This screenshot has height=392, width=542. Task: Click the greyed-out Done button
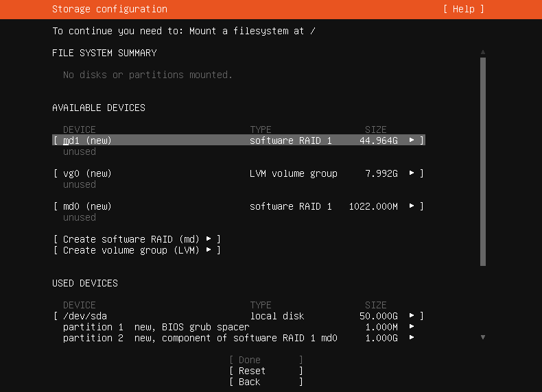coord(266,360)
